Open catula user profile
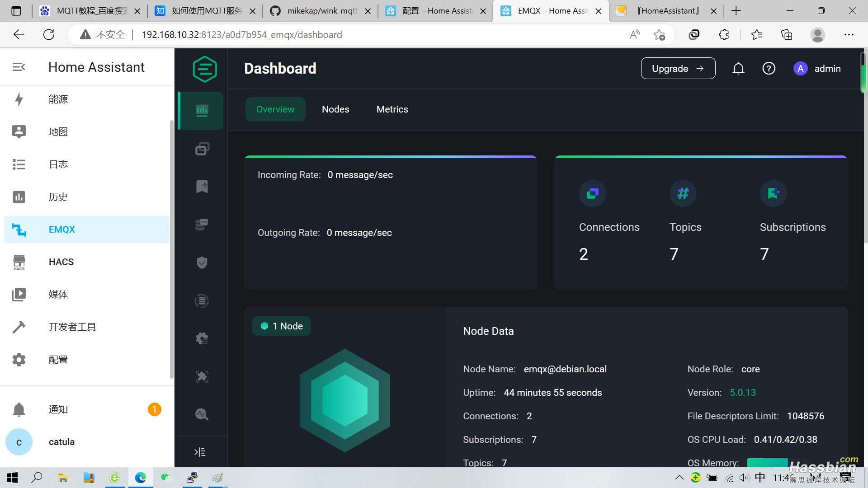 coord(86,442)
